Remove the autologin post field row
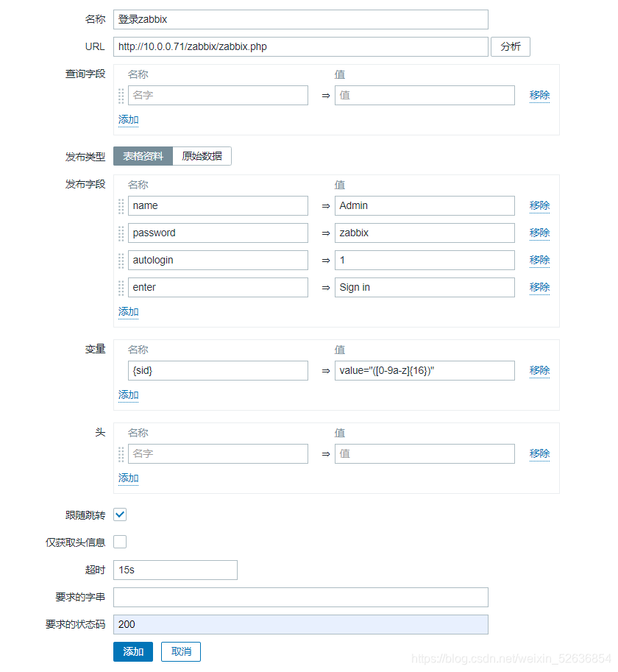This screenshot has height=672, width=618. click(x=539, y=260)
